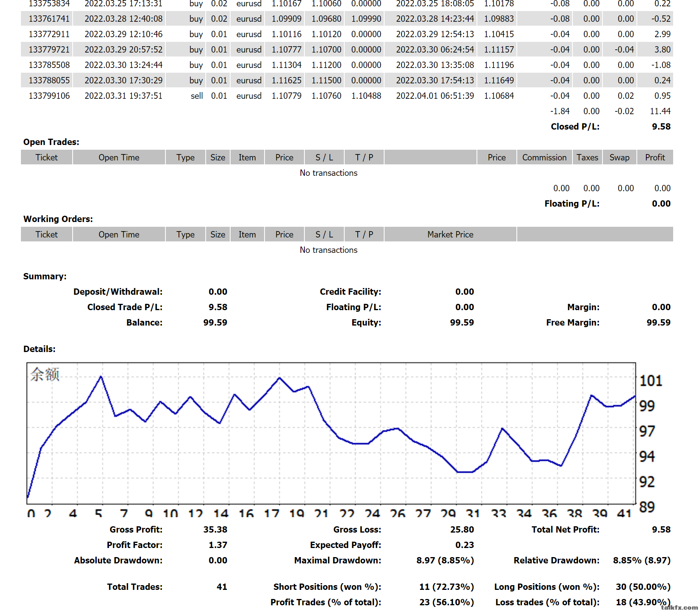
Task: Select ticket 133788055
Action: pyautogui.click(x=49, y=80)
